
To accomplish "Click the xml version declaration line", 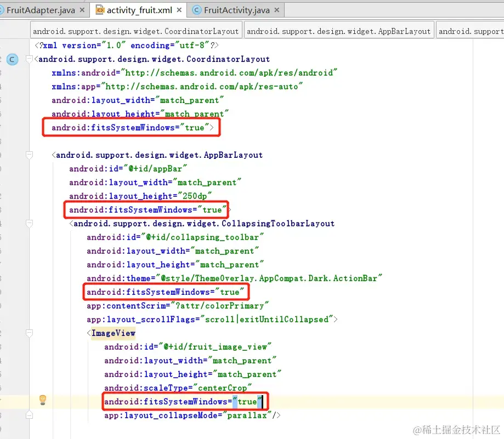I will [126, 45].
